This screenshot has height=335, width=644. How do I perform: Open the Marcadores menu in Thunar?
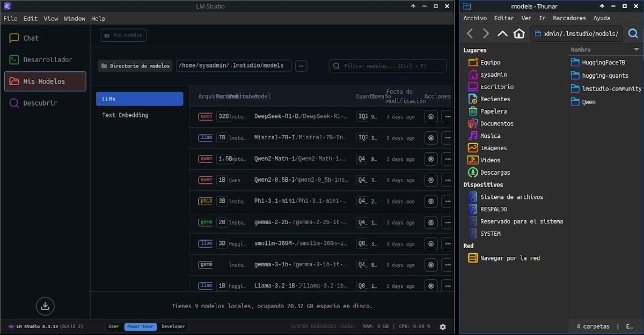pos(569,18)
